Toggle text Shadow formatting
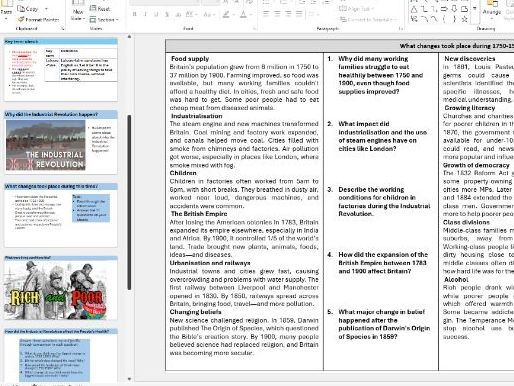 point(167,14)
